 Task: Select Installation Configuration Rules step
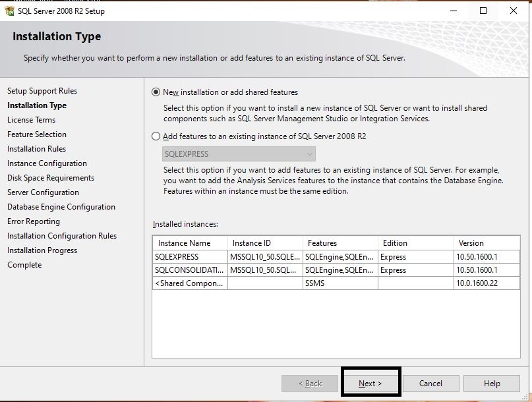62,236
